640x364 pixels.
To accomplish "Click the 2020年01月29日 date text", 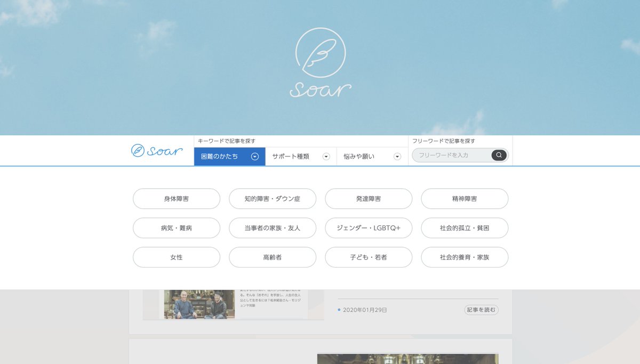I will [365, 310].
